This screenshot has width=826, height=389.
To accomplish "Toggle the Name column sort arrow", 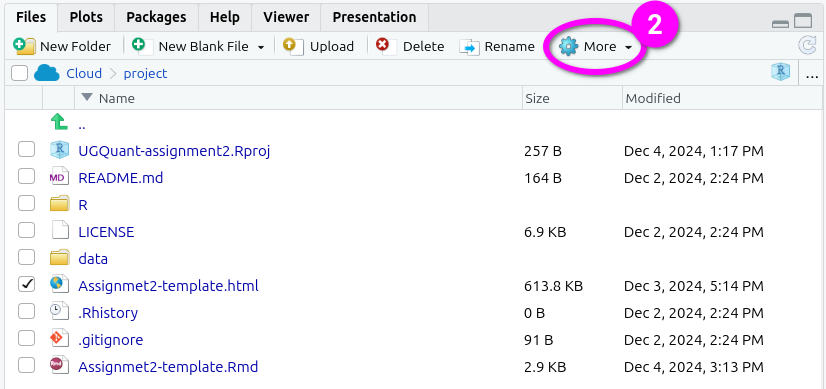I will coord(87,98).
